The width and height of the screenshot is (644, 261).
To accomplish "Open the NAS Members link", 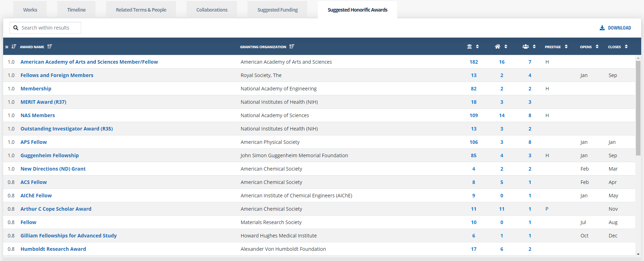I will click(38, 115).
